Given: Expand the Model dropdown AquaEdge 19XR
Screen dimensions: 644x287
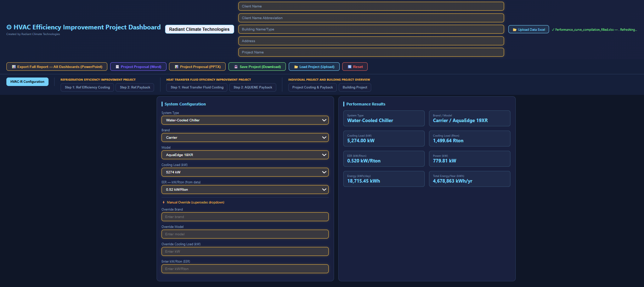Looking at the screenshot, I should [245, 155].
